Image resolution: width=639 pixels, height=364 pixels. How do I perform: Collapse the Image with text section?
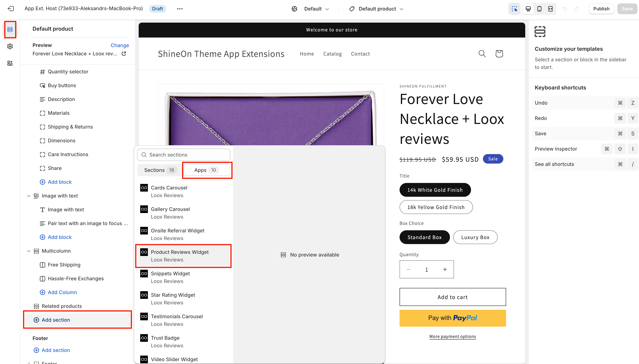(x=29, y=196)
